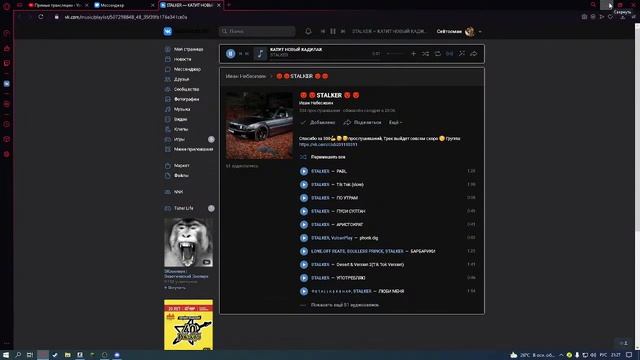This screenshot has width=640, height=360.
Task: Open the playlist author name under the title
Action: pyautogui.click(x=316, y=103)
